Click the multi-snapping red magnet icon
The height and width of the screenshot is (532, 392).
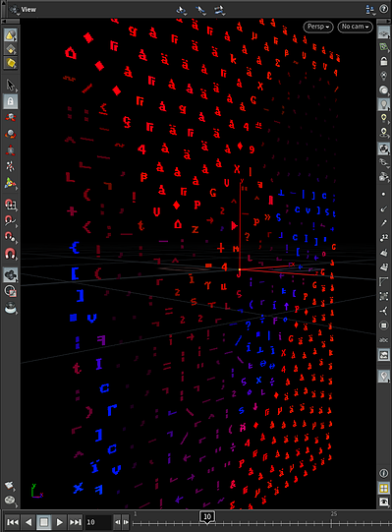click(x=11, y=253)
